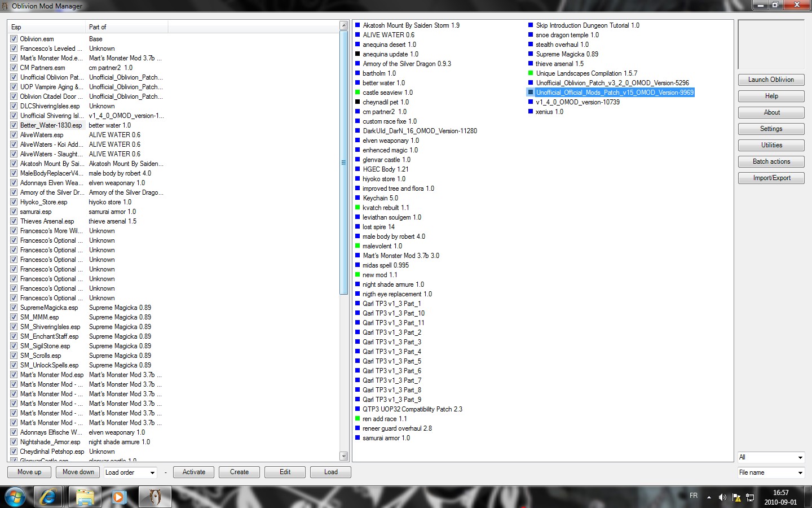Open the Help button

point(771,97)
